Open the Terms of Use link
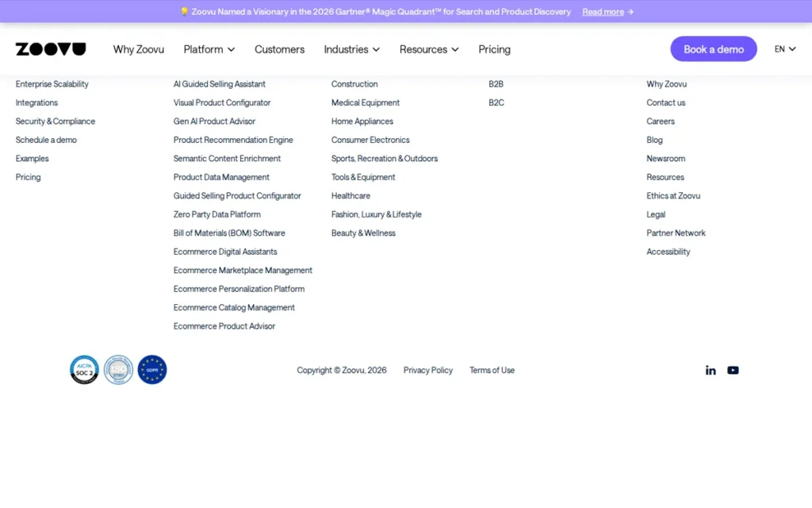The width and height of the screenshot is (812, 508). [x=492, y=370]
